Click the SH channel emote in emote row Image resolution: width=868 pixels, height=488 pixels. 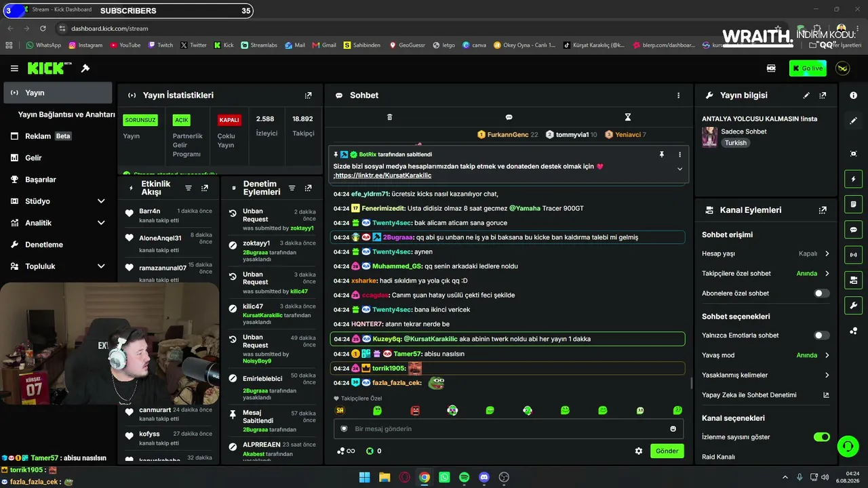[340, 410]
